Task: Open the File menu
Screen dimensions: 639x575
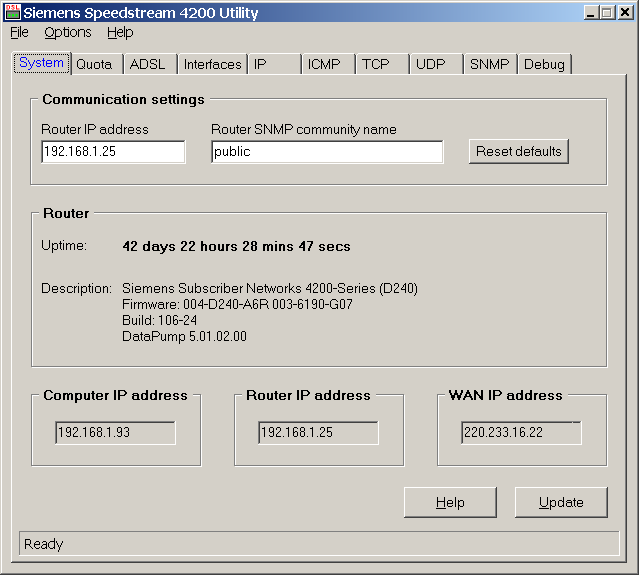Action: coord(19,33)
